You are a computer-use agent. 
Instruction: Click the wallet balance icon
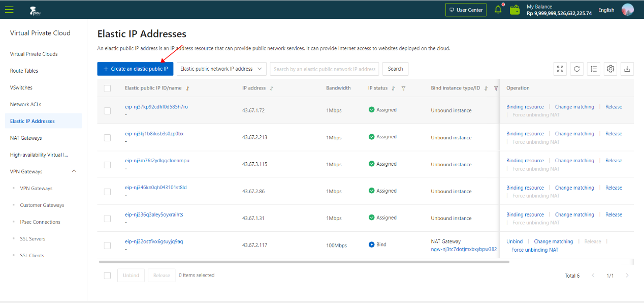coord(515,10)
